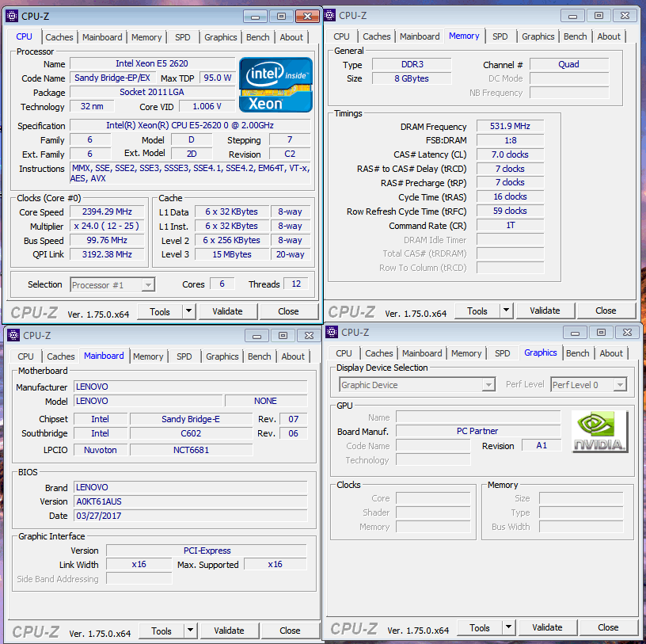Close the Graphics window using title bar X

click(x=627, y=333)
